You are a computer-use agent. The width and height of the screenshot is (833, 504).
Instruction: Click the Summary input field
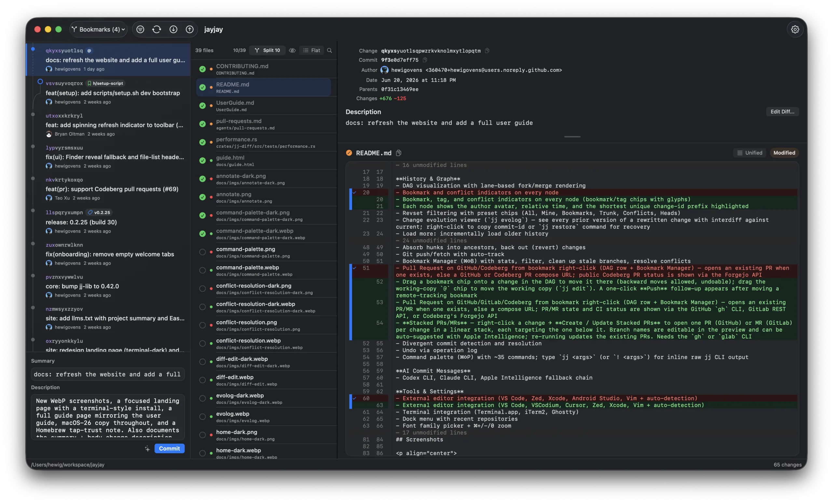click(107, 374)
